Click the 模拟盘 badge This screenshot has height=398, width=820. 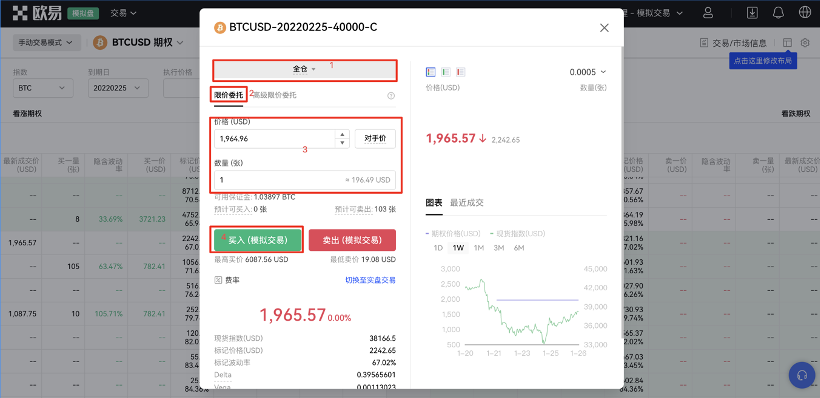pyautogui.click(x=83, y=13)
